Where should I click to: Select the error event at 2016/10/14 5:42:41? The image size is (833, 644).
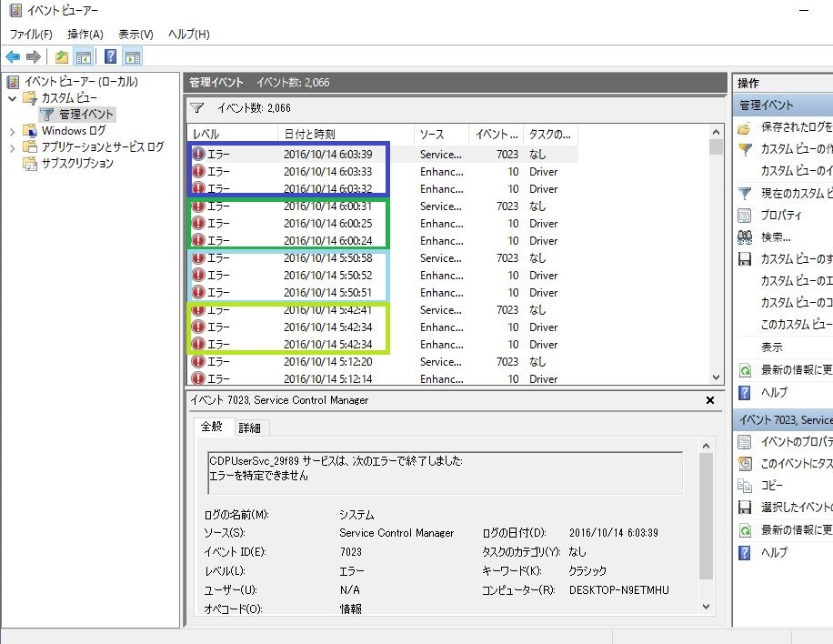(x=383, y=310)
